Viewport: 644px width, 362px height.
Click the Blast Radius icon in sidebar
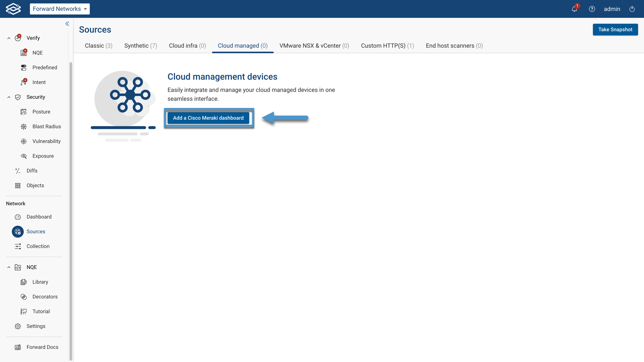(23, 126)
